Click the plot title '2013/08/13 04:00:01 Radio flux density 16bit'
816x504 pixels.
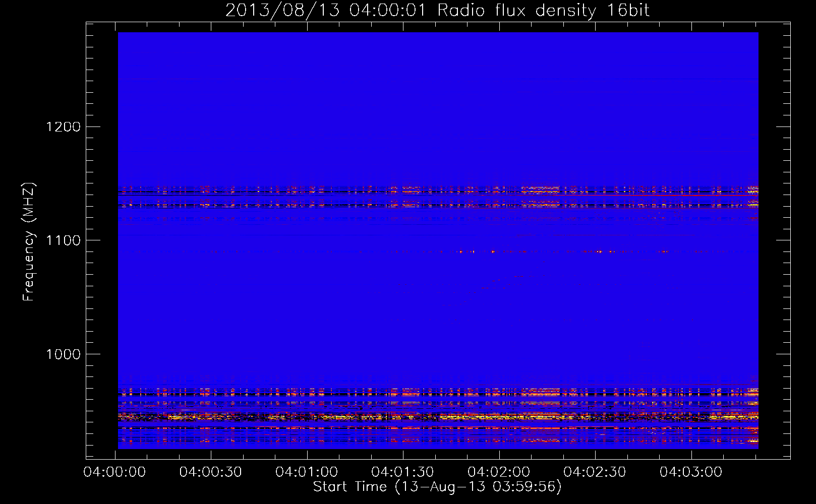point(437,11)
